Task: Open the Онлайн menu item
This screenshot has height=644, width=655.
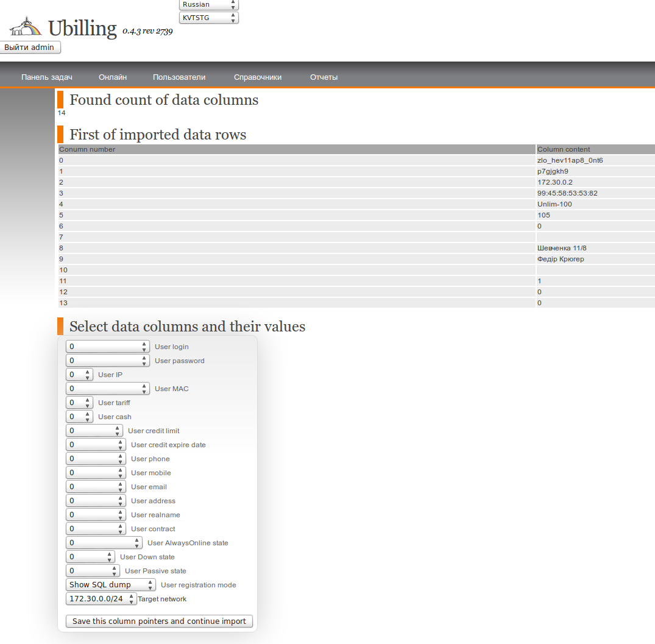Action: (113, 77)
